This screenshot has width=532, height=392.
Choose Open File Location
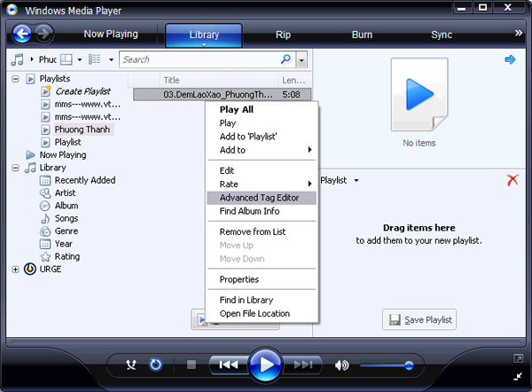click(x=262, y=314)
